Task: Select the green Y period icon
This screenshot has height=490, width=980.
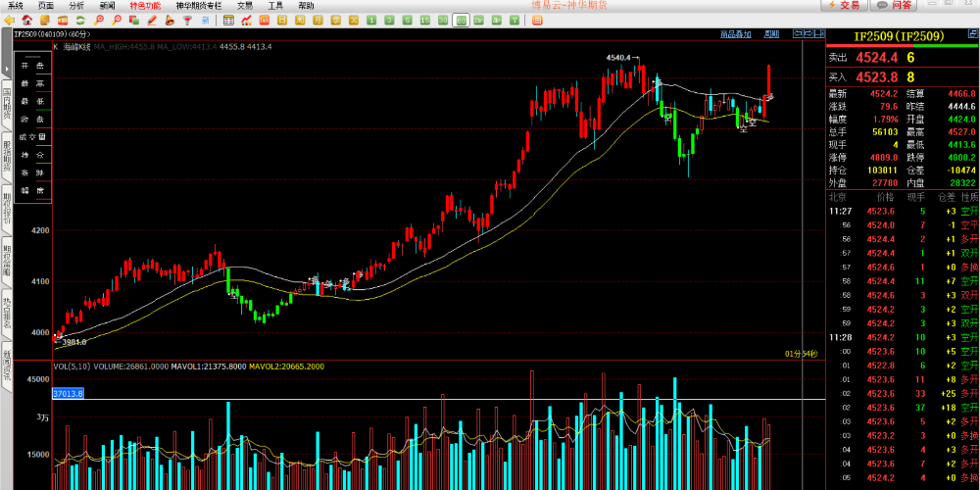Action: coord(514,20)
